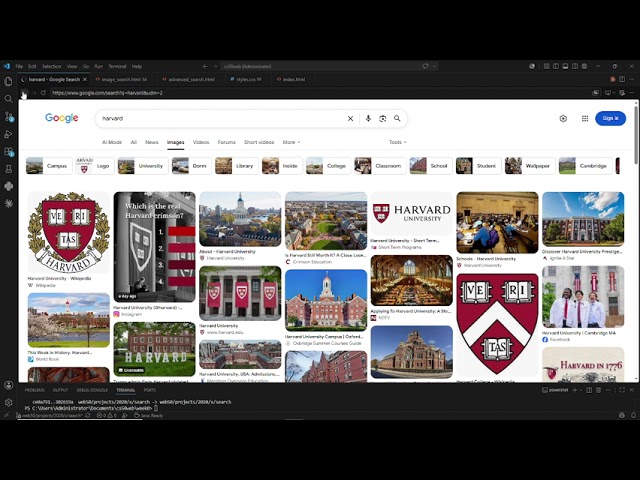640x480 pixels.
Task: Switch to styles.css editor tab
Action: [246, 80]
